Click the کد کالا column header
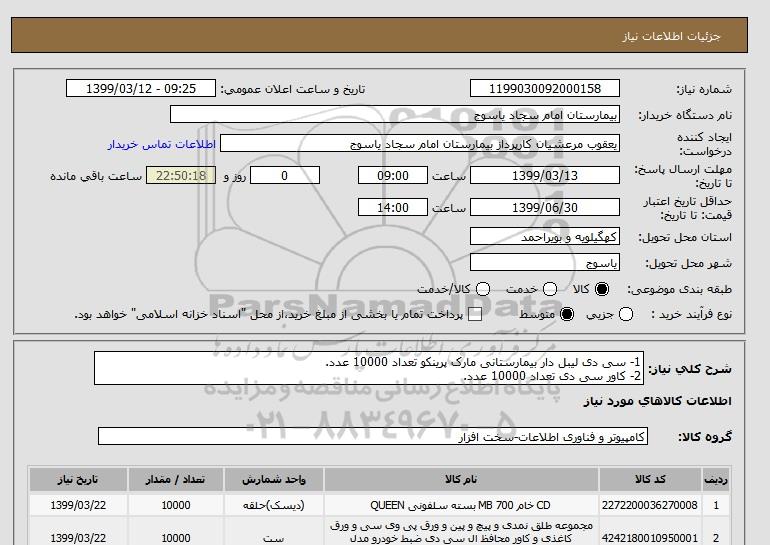Viewport: 770px width, 545px height. click(650, 480)
